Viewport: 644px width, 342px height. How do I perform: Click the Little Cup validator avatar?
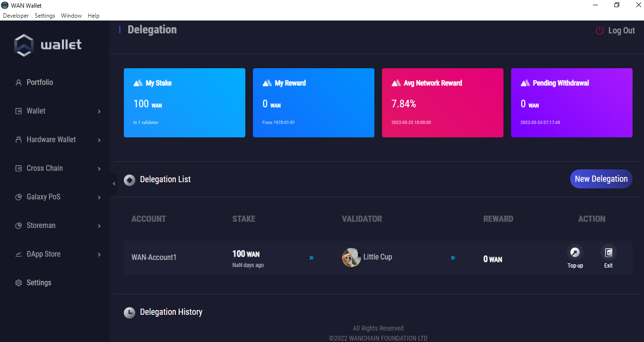pyautogui.click(x=351, y=258)
